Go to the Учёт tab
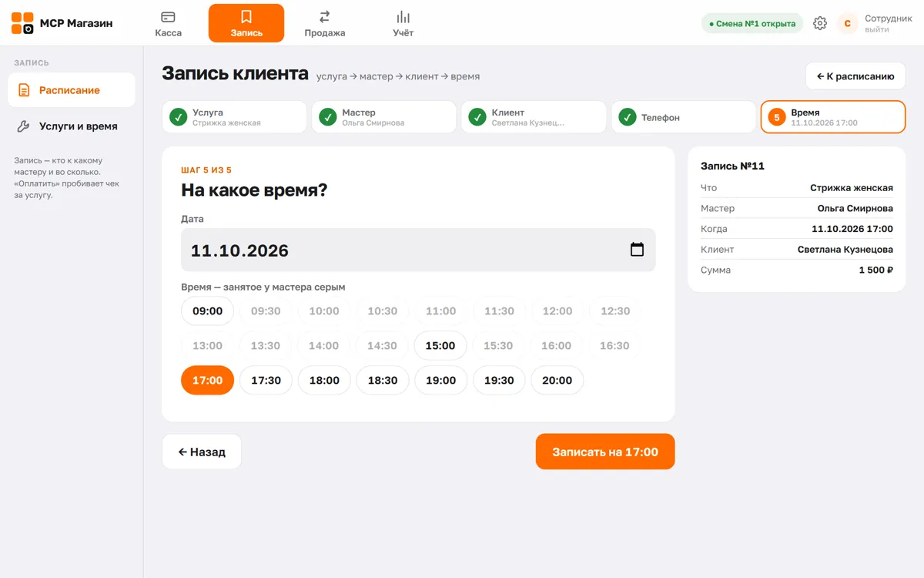The height and width of the screenshot is (578, 924). point(403,23)
